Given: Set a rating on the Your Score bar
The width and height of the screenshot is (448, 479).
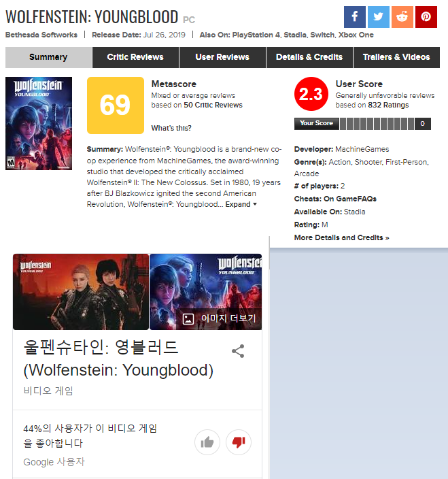Looking at the screenshot, I should [x=377, y=124].
